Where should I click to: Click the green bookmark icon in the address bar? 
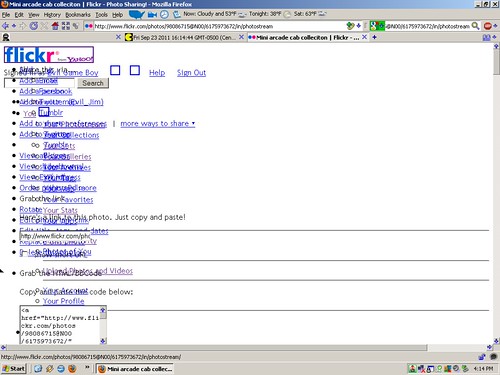point(350,26)
